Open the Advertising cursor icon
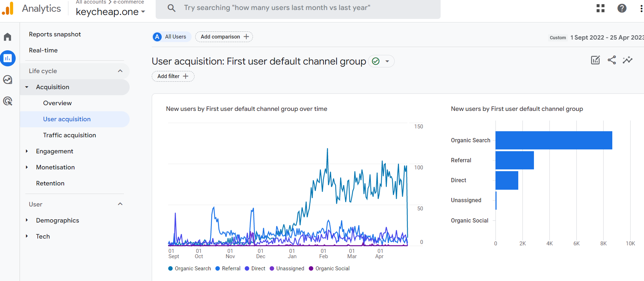This screenshot has height=281, width=644. coord(7,101)
